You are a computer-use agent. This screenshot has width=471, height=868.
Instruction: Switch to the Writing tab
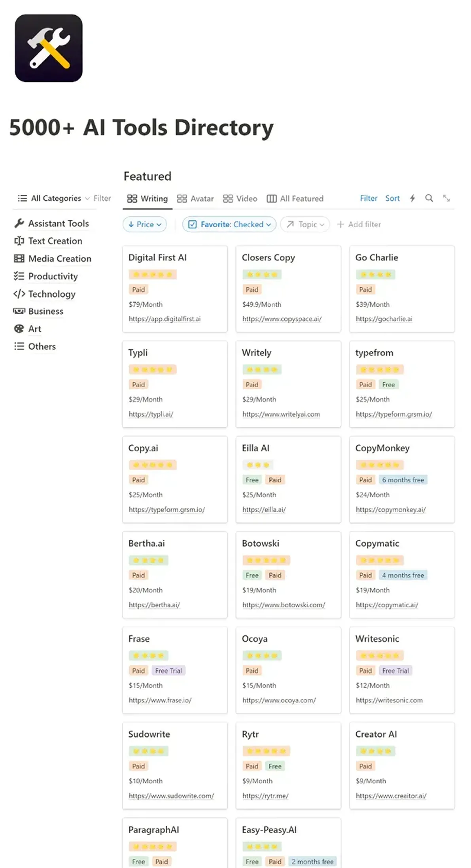[148, 198]
